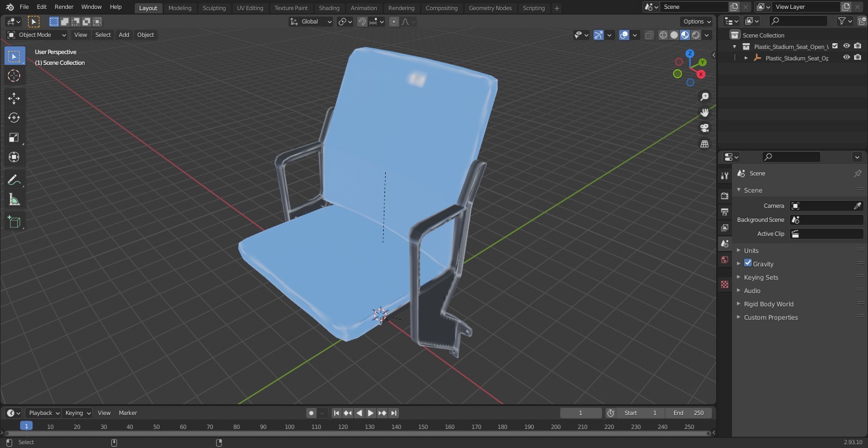The image size is (868, 448).
Task: Click the current frame field in timeline
Action: click(580, 413)
